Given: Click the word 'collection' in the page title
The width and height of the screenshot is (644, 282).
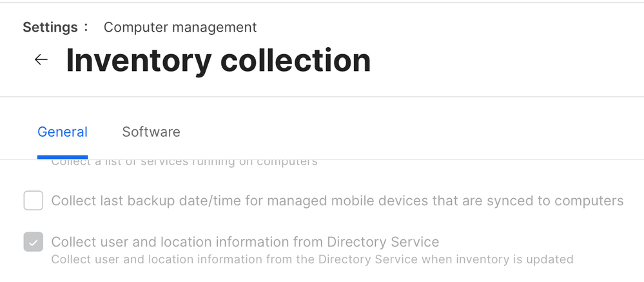Looking at the screenshot, I should pyautogui.click(x=295, y=61).
